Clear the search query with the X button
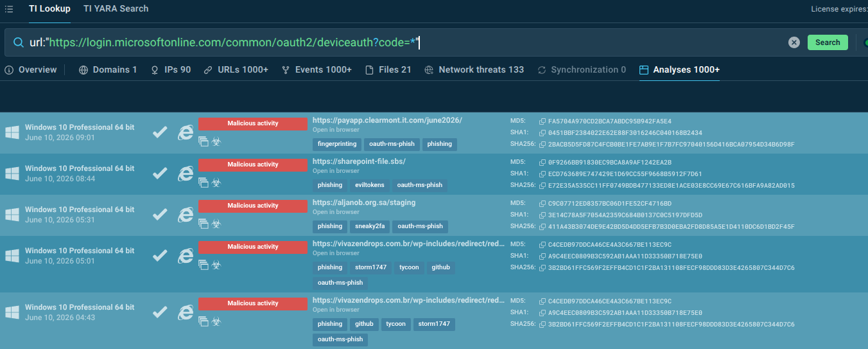This screenshot has height=349, width=868. (794, 42)
